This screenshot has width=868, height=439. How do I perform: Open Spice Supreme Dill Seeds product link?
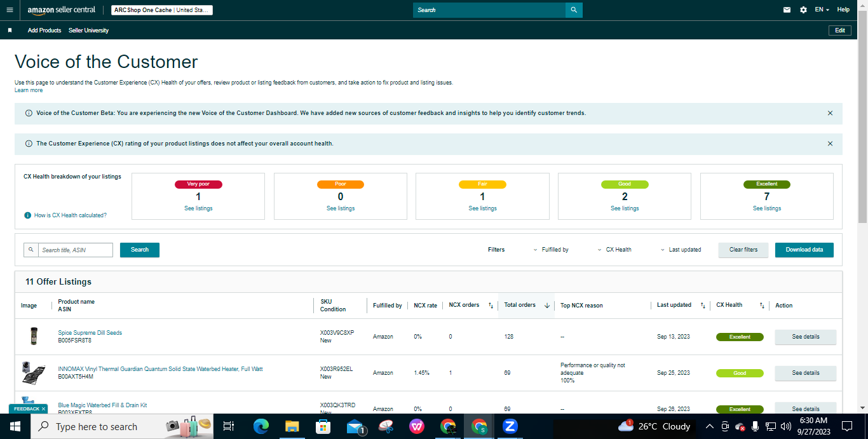pyautogui.click(x=90, y=333)
